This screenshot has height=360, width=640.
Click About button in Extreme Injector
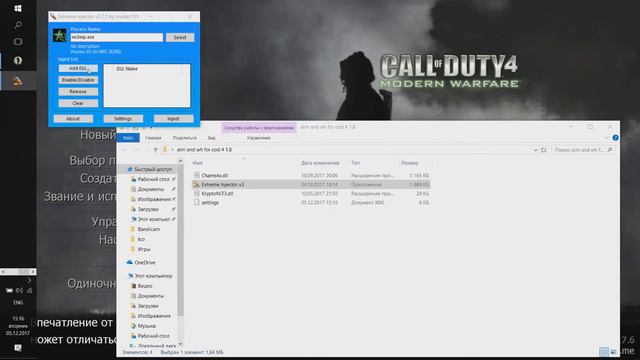pos(73,119)
